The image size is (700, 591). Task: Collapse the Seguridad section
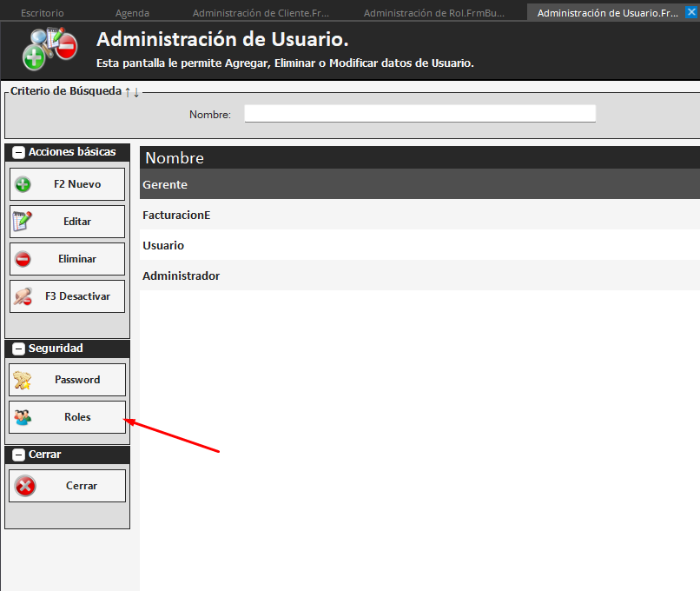(x=18, y=349)
